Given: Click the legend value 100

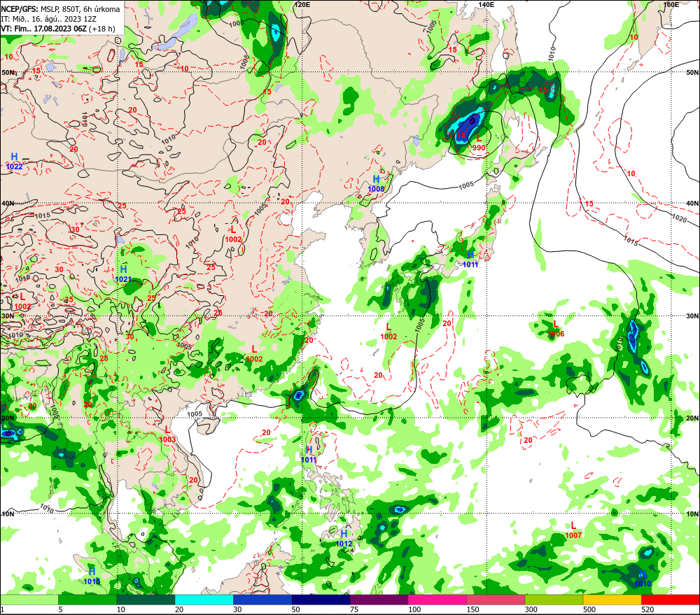Looking at the screenshot, I should 414,609.
